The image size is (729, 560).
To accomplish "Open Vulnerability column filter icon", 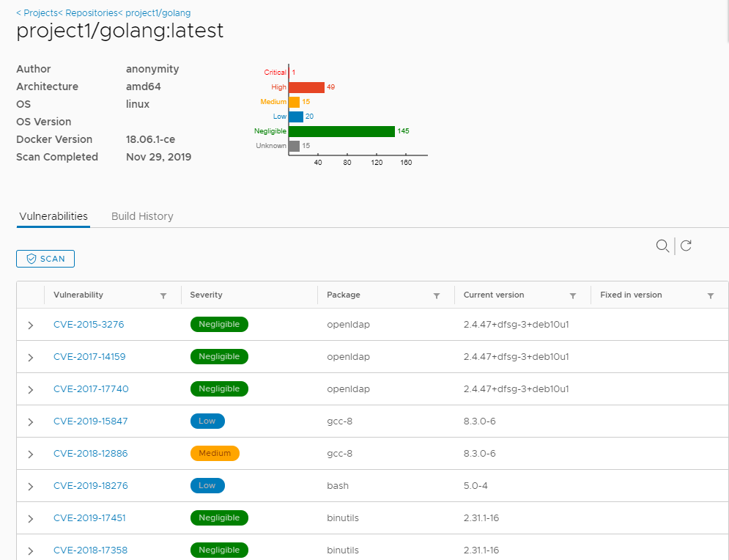I will [x=163, y=295].
